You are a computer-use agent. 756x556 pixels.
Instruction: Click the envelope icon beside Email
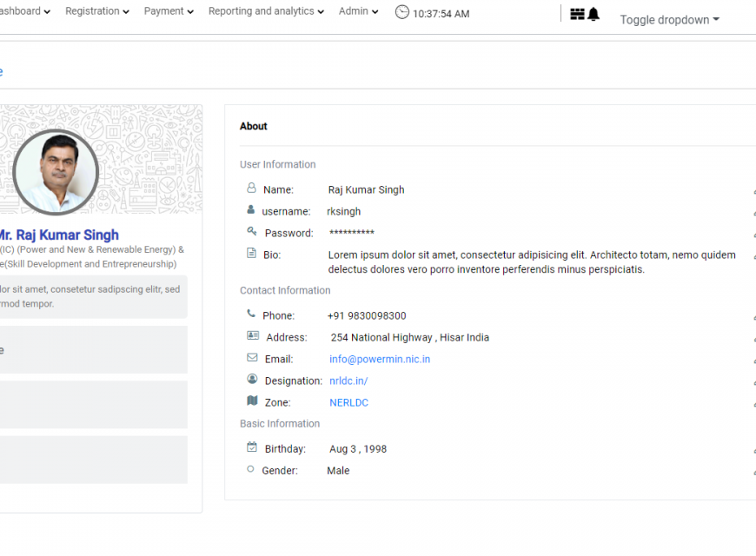252,357
